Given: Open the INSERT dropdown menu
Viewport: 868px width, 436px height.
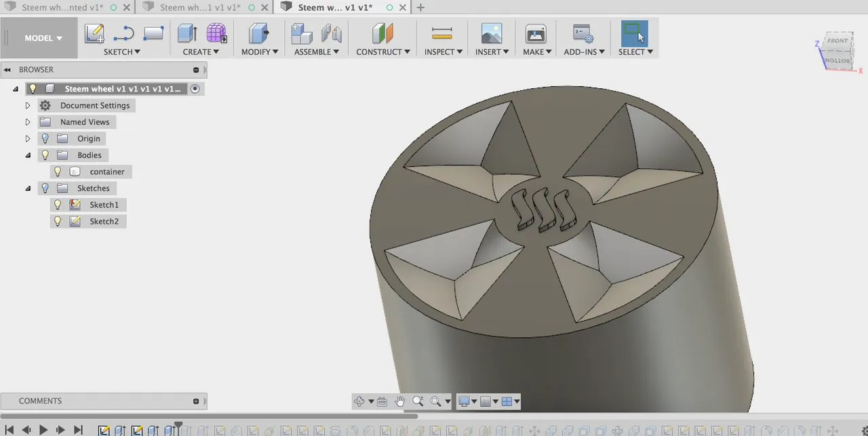Looking at the screenshot, I should pos(492,52).
